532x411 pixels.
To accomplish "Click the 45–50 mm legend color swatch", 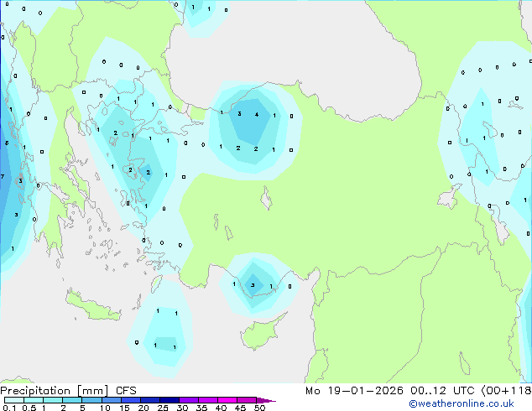I will 247,400.
